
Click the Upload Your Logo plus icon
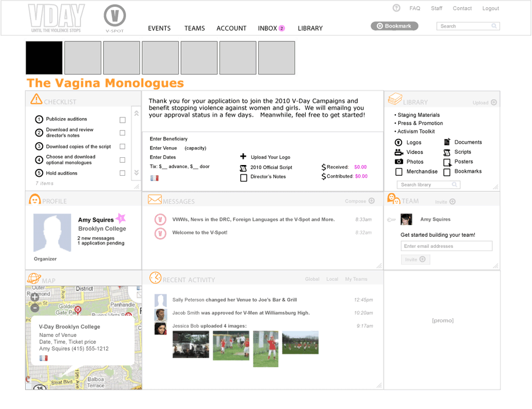243,156
